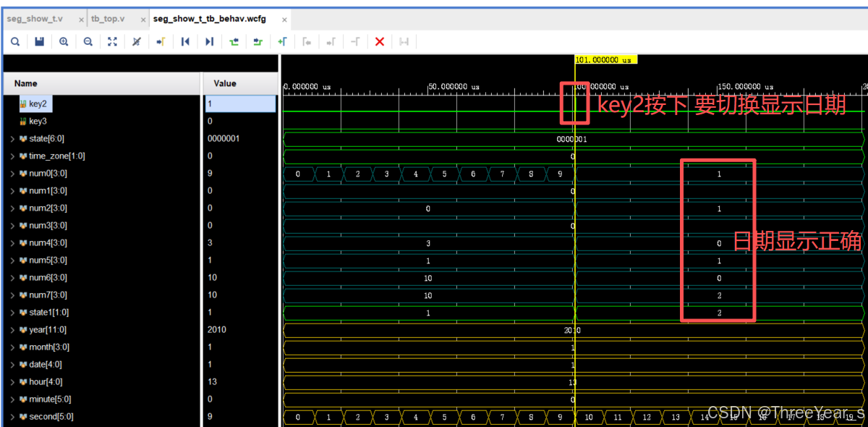Click the value 9 of second[5:0]
Viewport: 868px width, 427px height.
click(210, 416)
